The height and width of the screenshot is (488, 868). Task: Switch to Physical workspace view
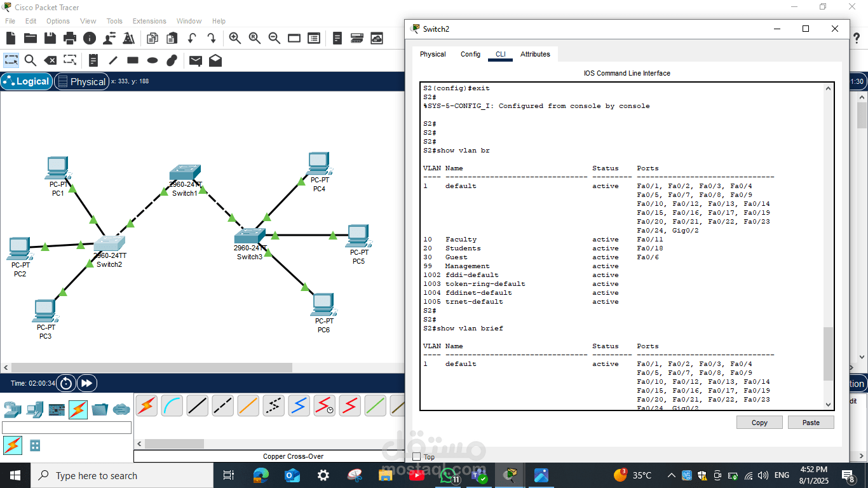pos(81,81)
